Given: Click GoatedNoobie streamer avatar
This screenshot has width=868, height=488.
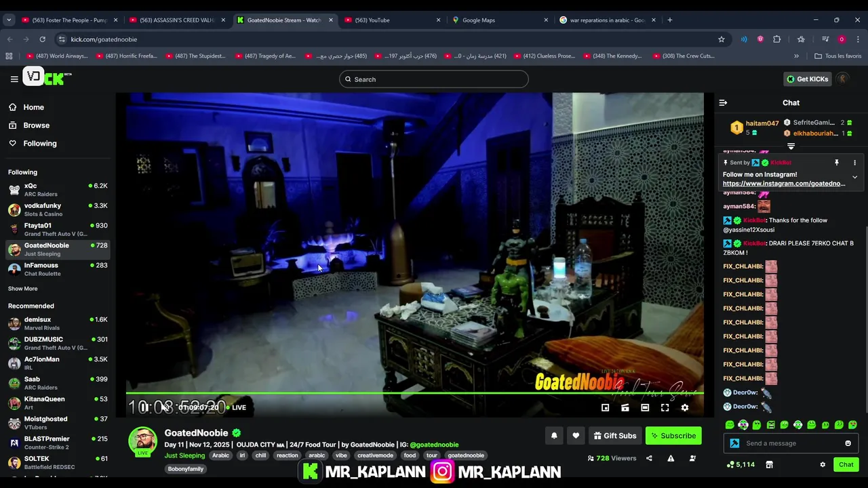Looking at the screenshot, I should click(142, 441).
